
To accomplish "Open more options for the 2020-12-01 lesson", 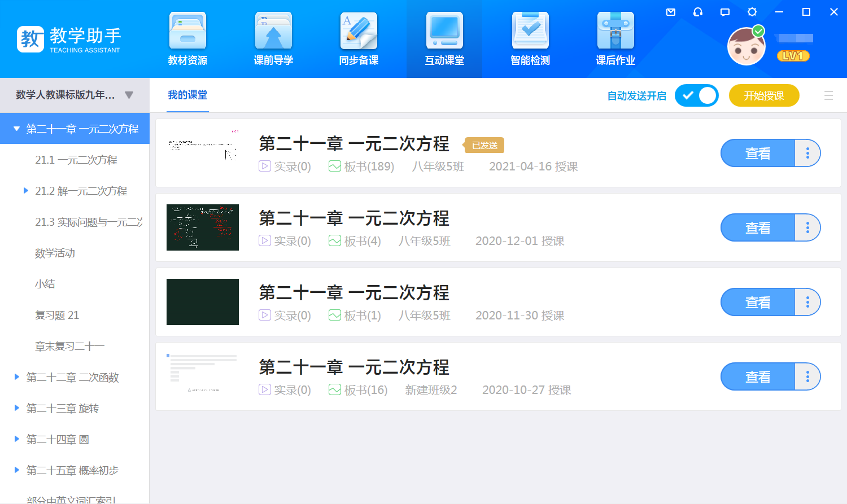I will pyautogui.click(x=807, y=227).
